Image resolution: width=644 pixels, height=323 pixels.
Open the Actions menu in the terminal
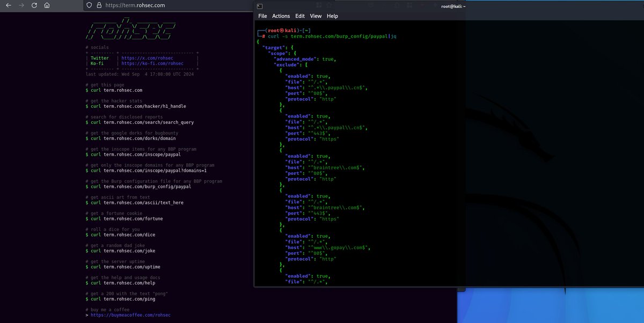click(281, 16)
